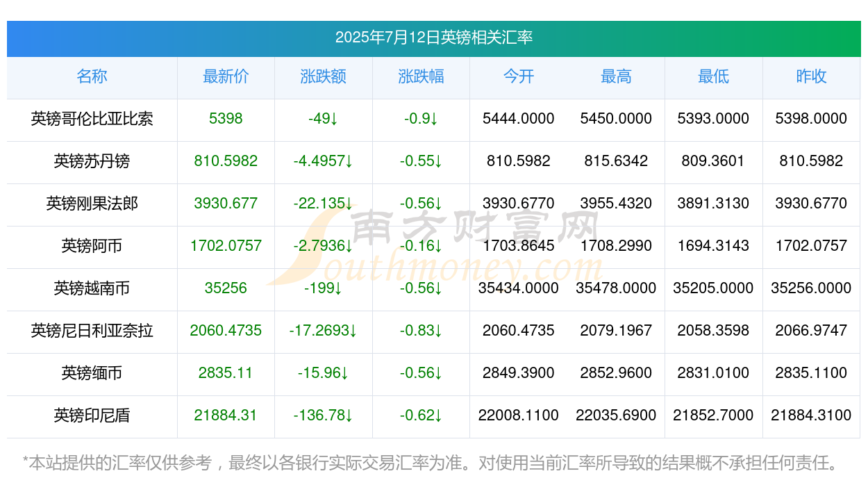Click the 名称 column header
The width and height of the screenshot is (868, 485).
coord(92,76)
